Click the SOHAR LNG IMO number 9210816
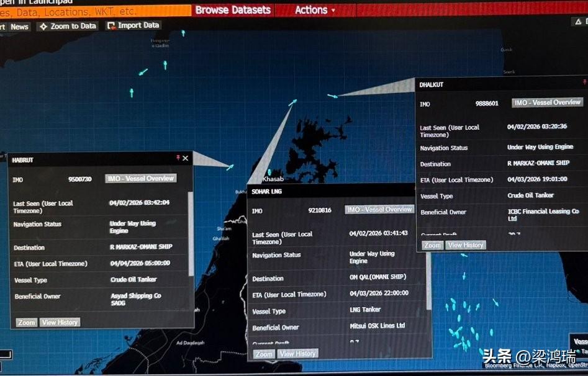 coord(320,210)
